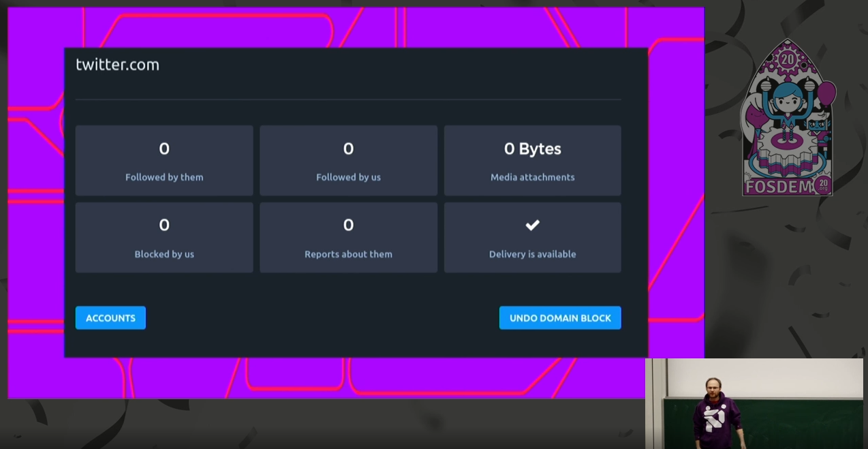
Task: Click the 0 Bytes value
Action: (x=532, y=149)
